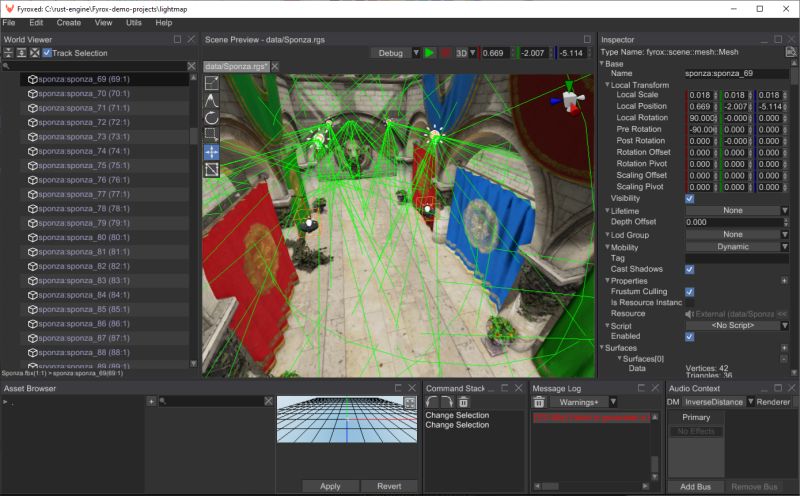Image resolution: width=800 pixels, height=496 pixels.
Task: Click the Revert button in Asset Browser
Action: 389,486
